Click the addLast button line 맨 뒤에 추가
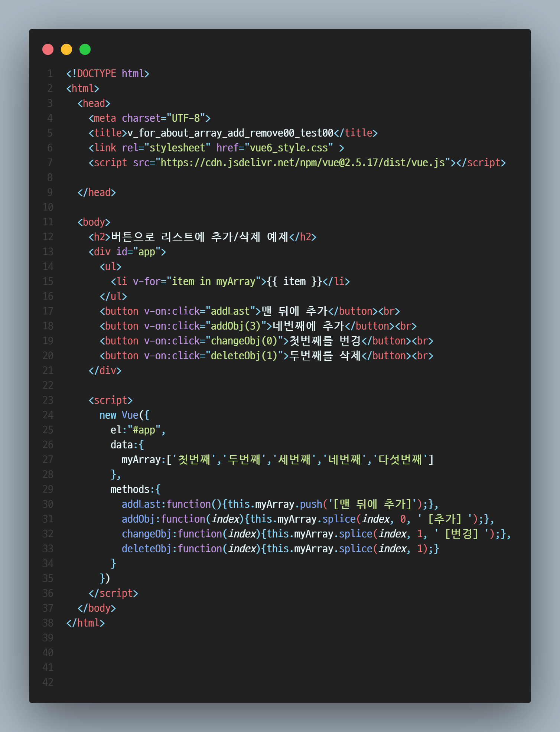The image size is (560, 732). 250,311
